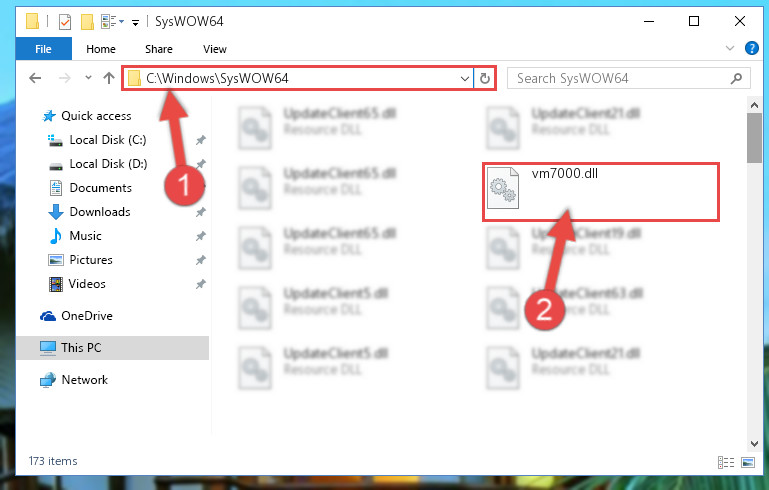Expand the ribbon with the chevron
This screenshot has width=769, height=490.
click(730, 48)
